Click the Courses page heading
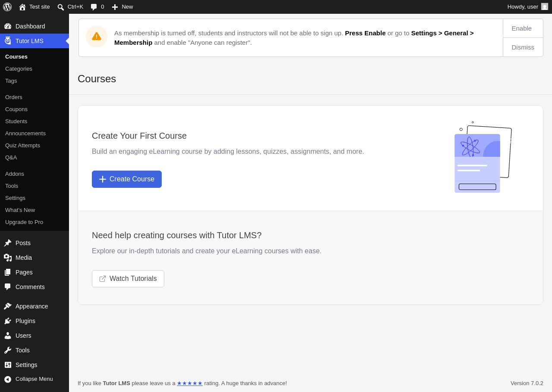 [97, 79]
